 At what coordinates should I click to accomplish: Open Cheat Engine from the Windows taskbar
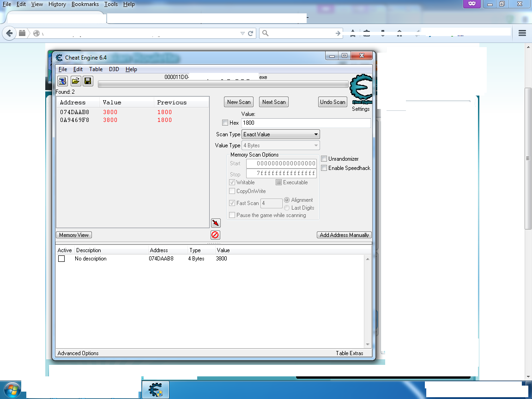[x=155, y=390]
